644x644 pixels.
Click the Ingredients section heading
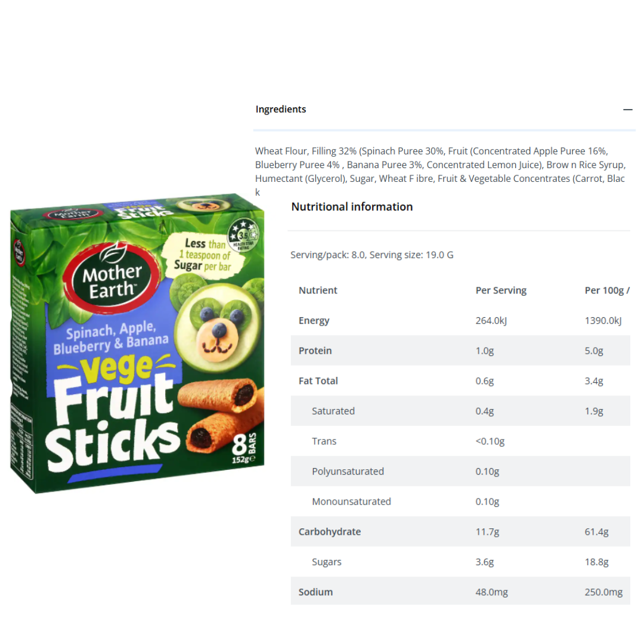pos(281,110)
